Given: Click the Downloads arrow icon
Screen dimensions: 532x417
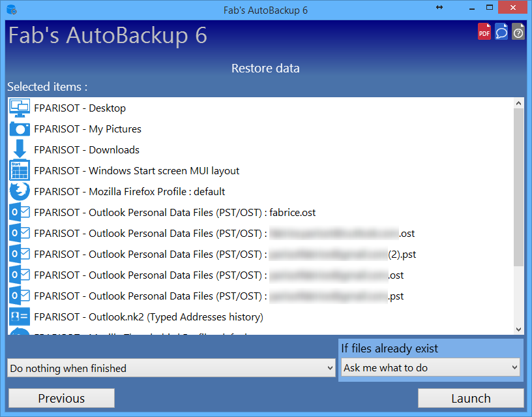Looking at the screenshot, I should pyautogui.click(x=20, y=149).
